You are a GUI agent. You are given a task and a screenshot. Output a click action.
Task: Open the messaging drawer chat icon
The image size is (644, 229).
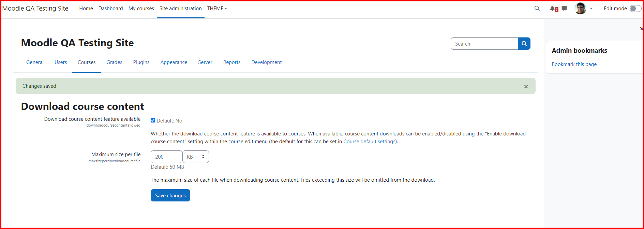coord(564,8)
